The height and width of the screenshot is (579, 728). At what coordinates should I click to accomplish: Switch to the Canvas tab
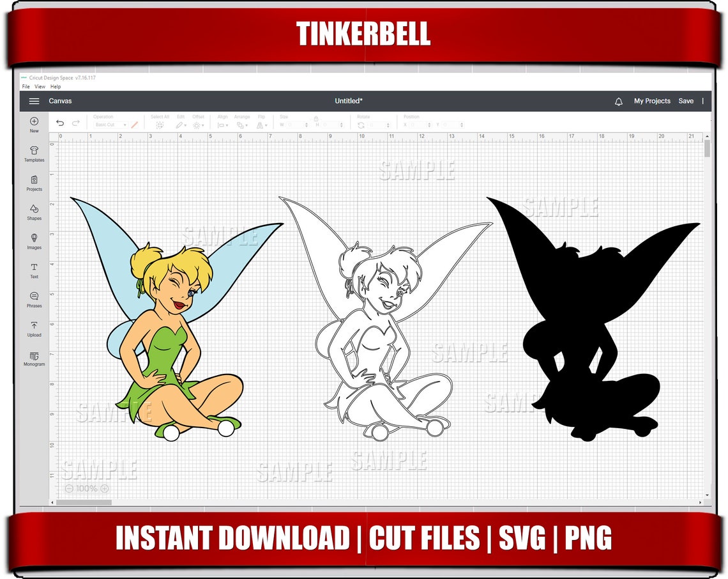coord(62,100)
